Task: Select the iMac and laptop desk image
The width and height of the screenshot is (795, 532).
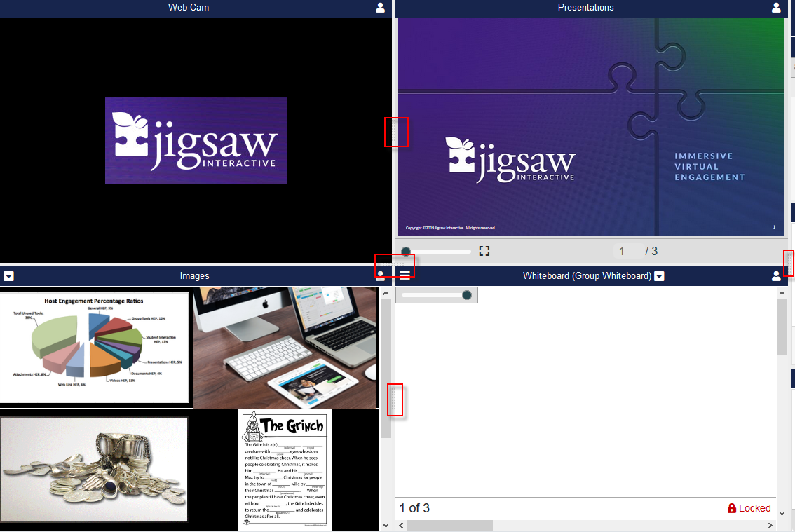Action: (x=285, y=347)
